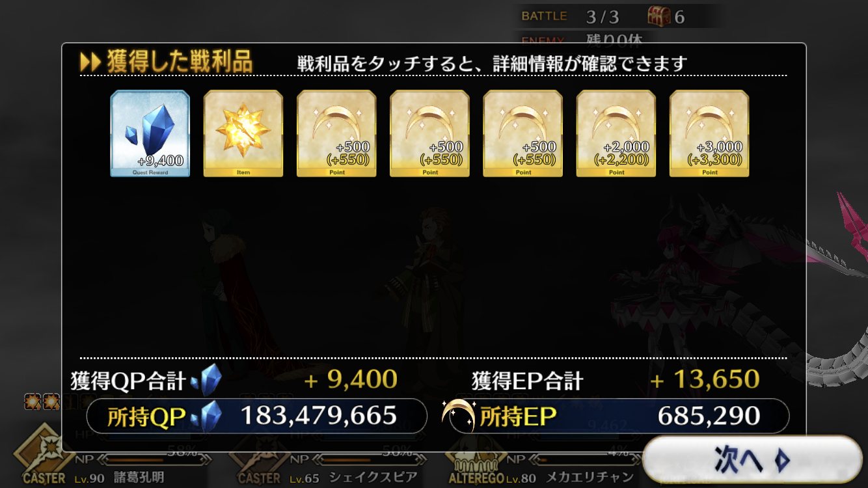Viewport: 868px width, 488px height.
Task: Select the first +500 Point reward
Action: (x=336, y=133)
